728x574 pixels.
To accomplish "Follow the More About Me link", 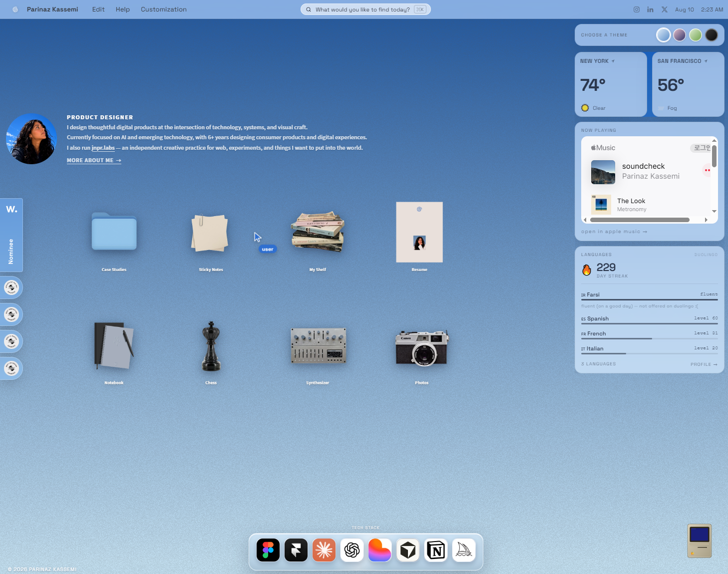I will (x=94, y=160).
